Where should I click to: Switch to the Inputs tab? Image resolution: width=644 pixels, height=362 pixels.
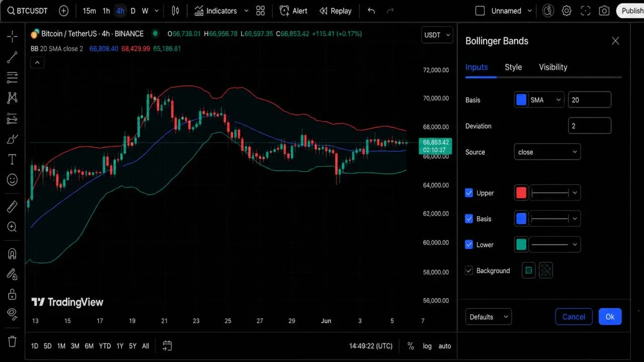point(476,67)
